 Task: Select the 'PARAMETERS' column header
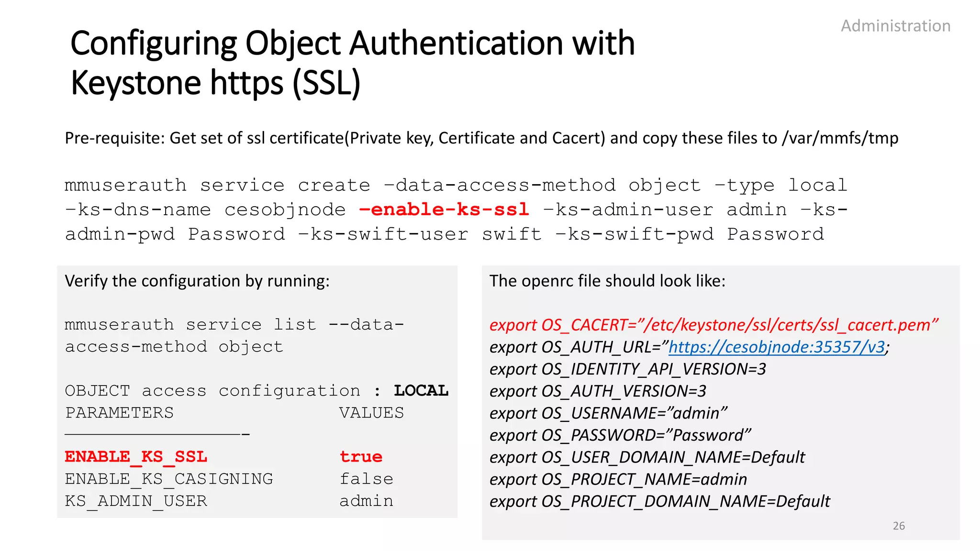(x=119, y=413)
